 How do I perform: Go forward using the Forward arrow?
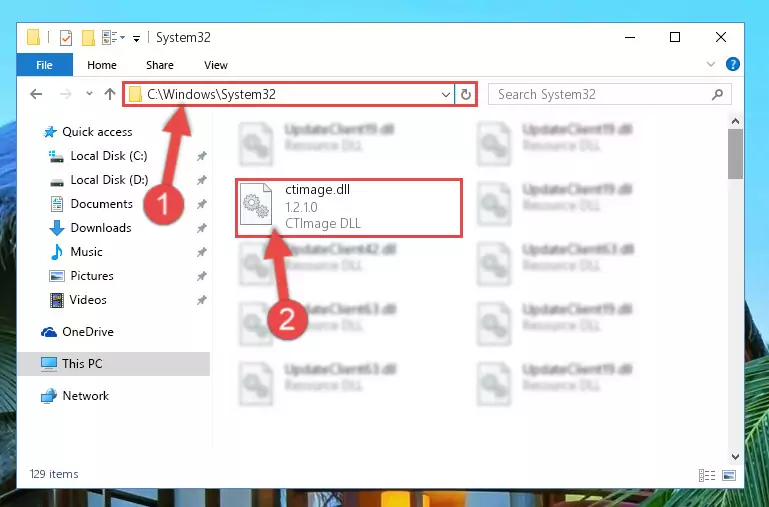tap(65, 94)
